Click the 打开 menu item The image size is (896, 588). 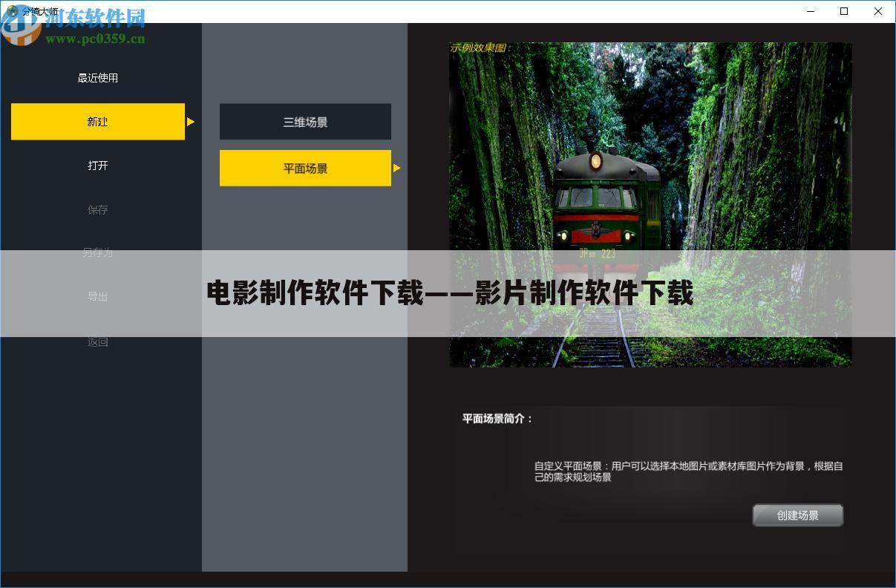(x=98, y=166)
